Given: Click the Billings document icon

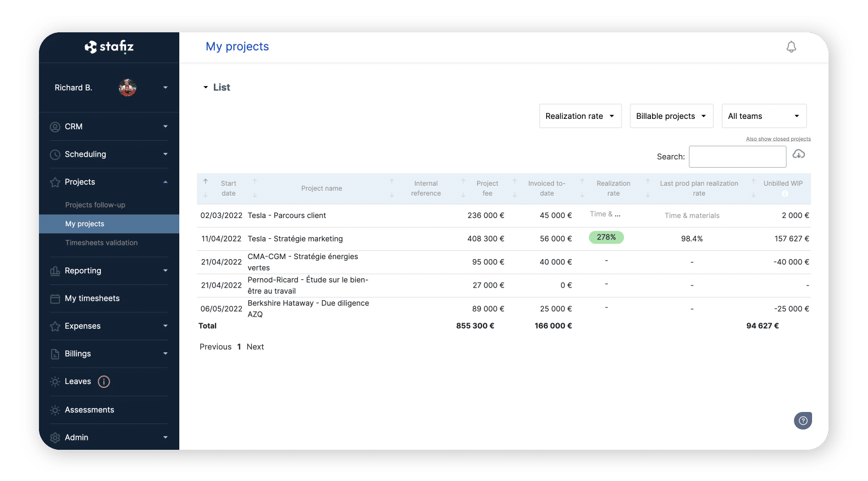Looking at the screenshot, I should point(55,354).
